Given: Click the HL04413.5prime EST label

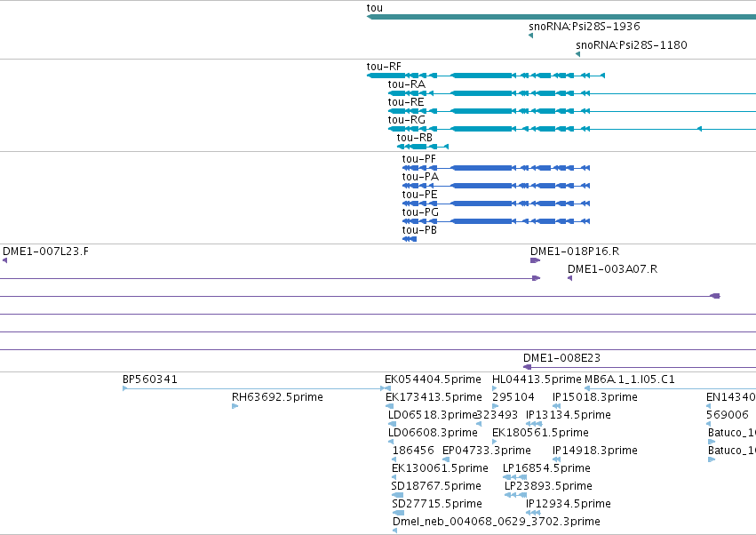Looking at the screenshot, I should 537,379.
